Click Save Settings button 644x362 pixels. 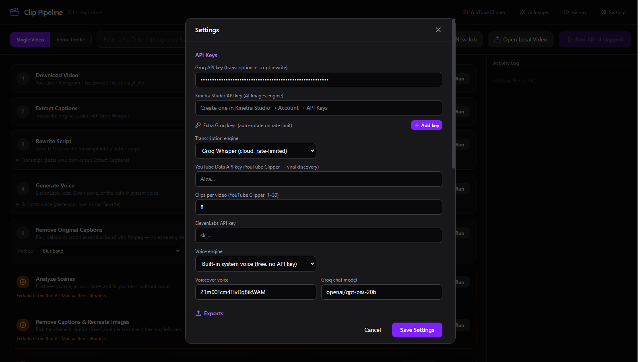(417, 330)
